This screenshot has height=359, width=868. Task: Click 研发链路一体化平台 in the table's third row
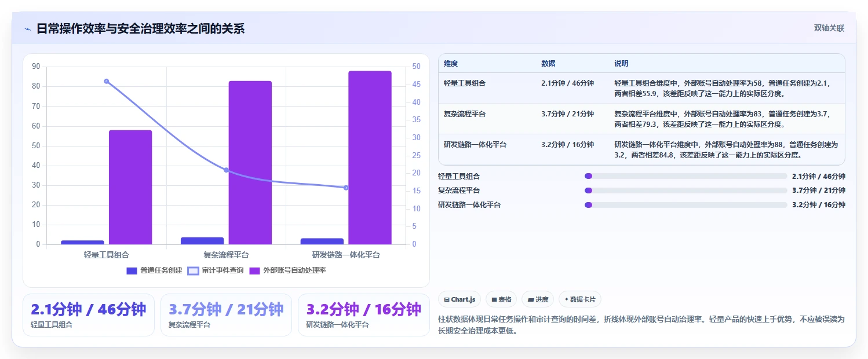pyautogui.click(x=475, y=145)
